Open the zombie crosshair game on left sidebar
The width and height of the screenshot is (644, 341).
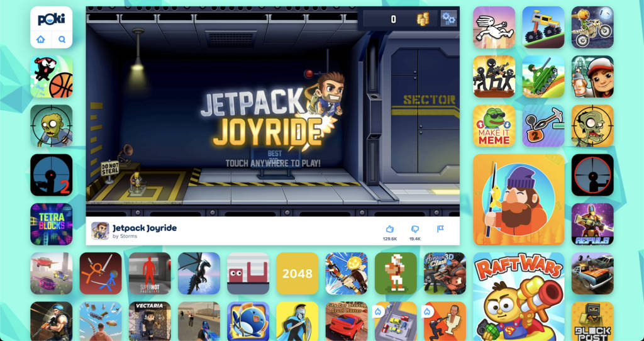[x=52, y=126]
